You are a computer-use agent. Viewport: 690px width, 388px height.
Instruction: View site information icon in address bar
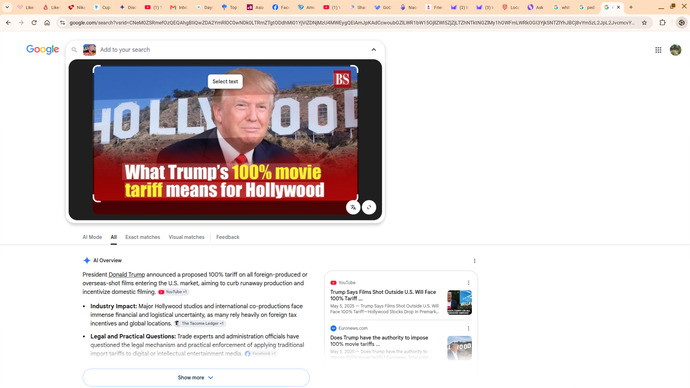point(62,22)
